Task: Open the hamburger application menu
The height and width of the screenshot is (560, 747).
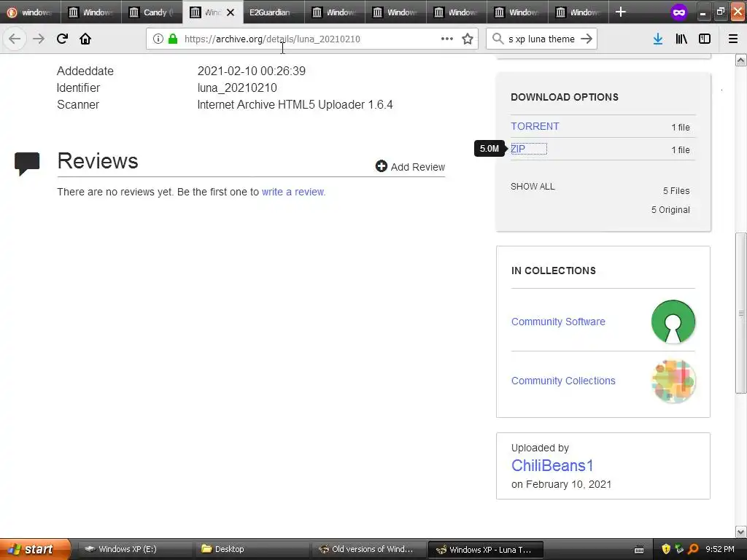Action: click(x=733, y=39)
